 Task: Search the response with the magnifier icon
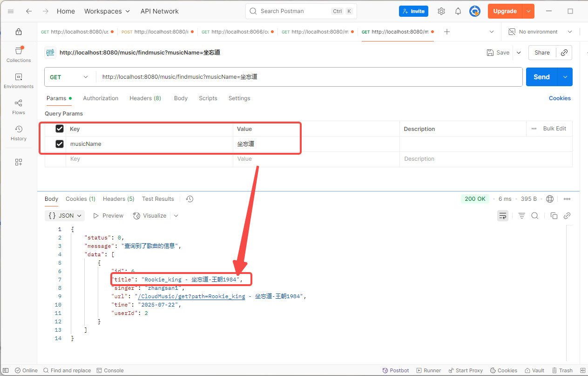point(535,216)
